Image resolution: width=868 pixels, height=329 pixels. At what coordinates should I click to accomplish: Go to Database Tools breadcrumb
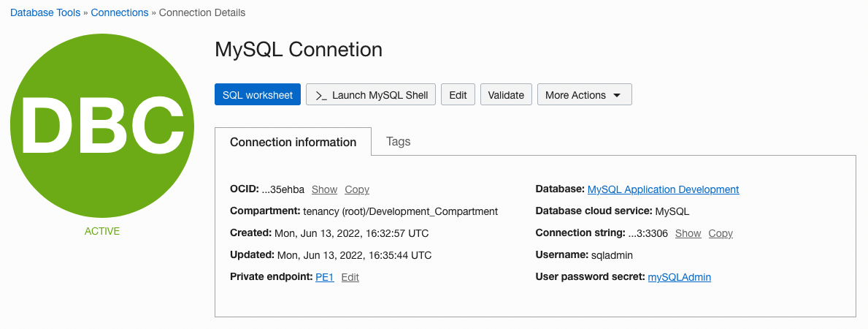point(45,12)
